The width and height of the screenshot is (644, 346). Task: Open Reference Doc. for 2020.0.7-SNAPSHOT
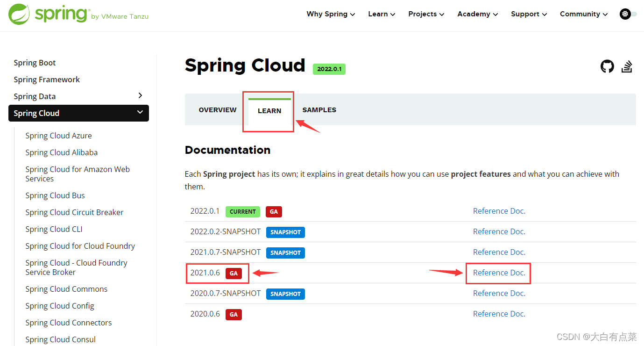click(499, 293)
